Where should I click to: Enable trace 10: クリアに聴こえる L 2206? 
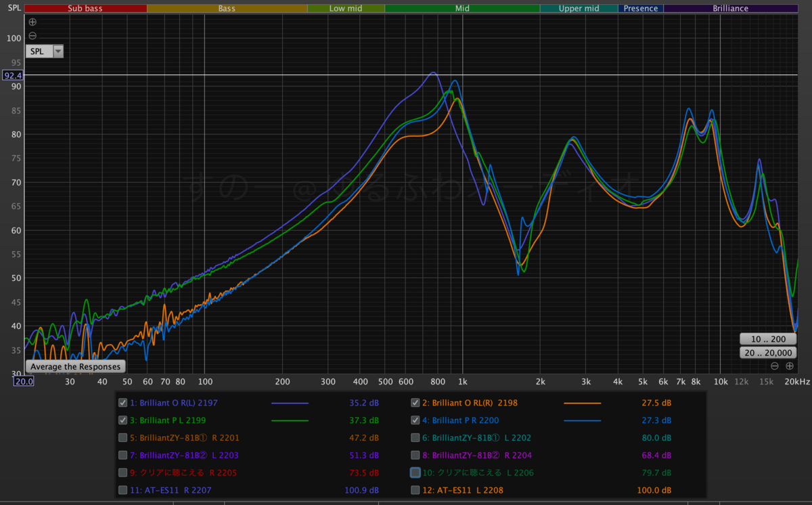coord(415,473)
